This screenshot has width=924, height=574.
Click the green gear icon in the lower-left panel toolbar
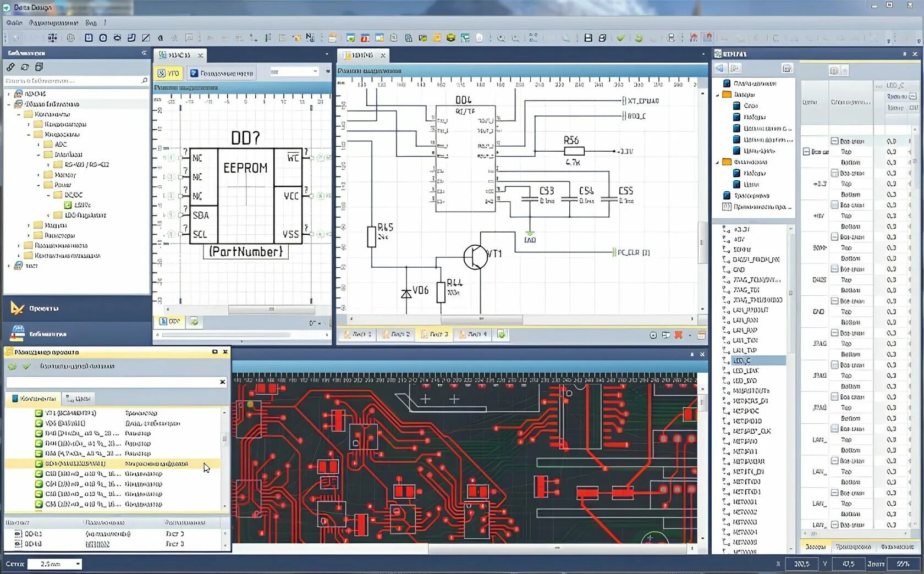click(12, 366)
